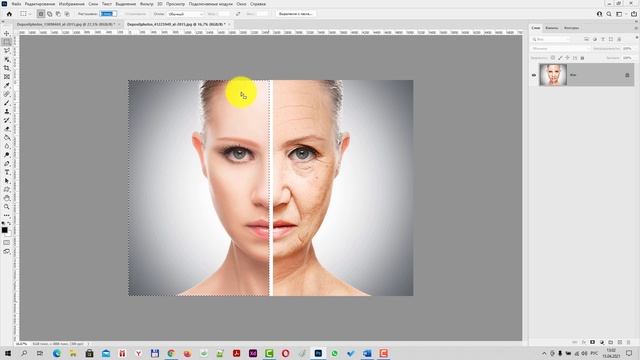
Task: Select the Blur tool
Action: pos(7,146)
